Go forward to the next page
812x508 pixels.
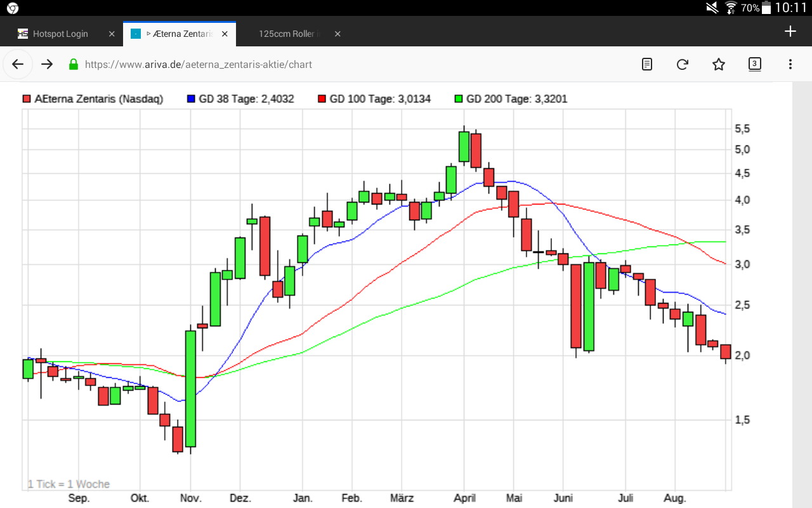[x=47, y=64]
